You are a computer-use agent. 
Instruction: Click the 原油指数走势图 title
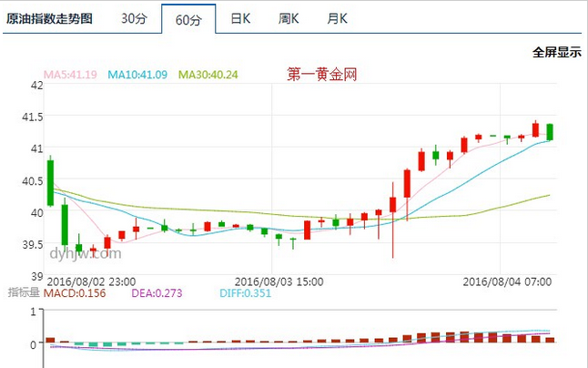49,18
